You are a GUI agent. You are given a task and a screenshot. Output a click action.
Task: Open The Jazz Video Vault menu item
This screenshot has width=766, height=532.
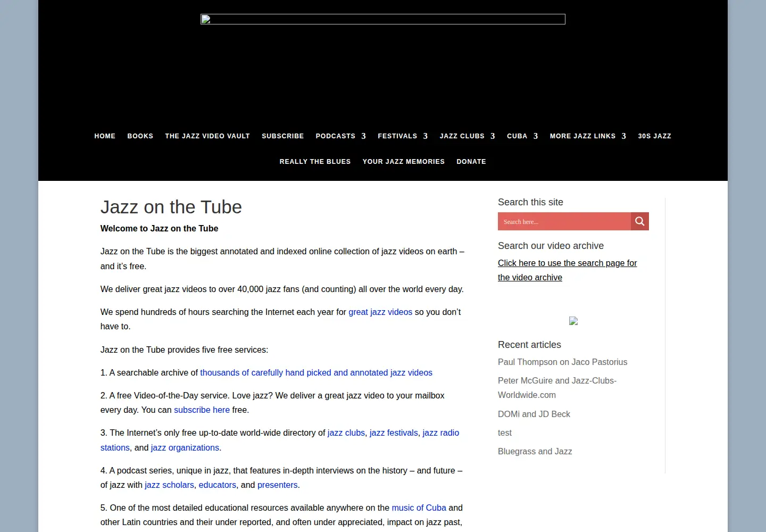pyautogui.click(x=207, y=136)
